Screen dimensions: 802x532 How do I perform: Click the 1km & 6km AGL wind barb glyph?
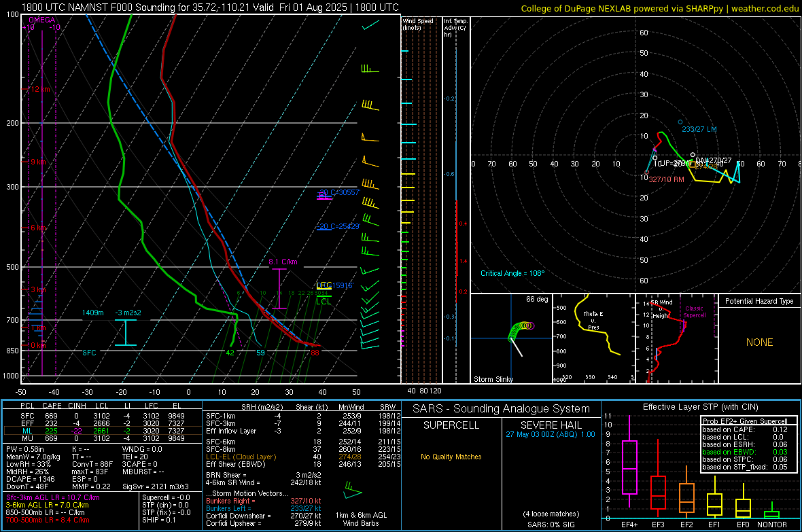353,490
